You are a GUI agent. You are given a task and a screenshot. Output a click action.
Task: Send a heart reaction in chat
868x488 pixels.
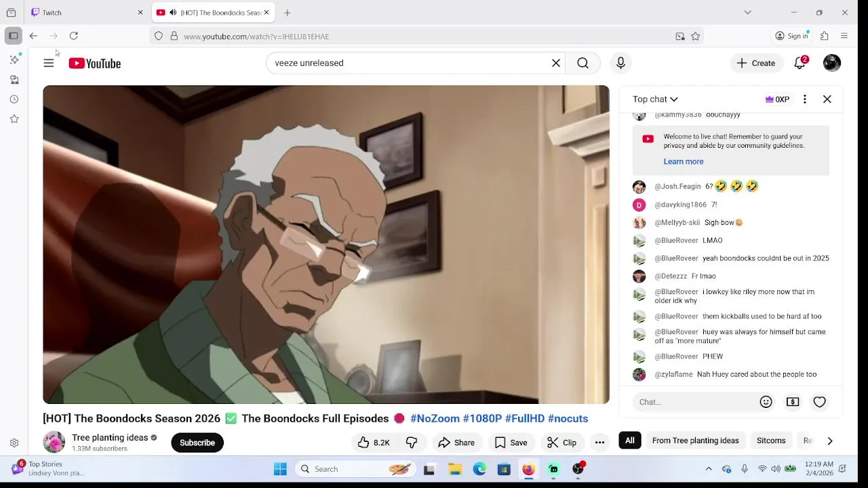pyautogui.click(x=820, y=402)
